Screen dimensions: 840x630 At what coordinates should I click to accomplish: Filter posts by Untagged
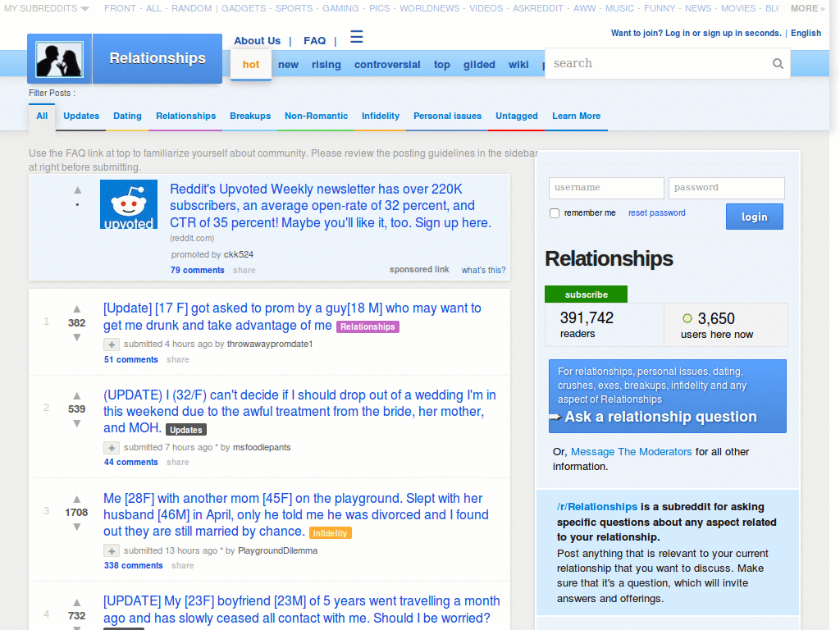coord(517,116)
